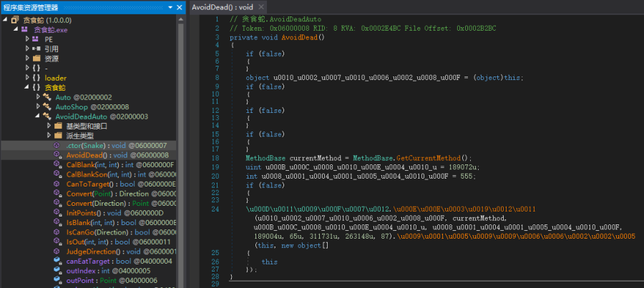Click the class icon beside AvoidDeadAuto
The height and width of the screenshot is (288, 644).
pos(47,116)
